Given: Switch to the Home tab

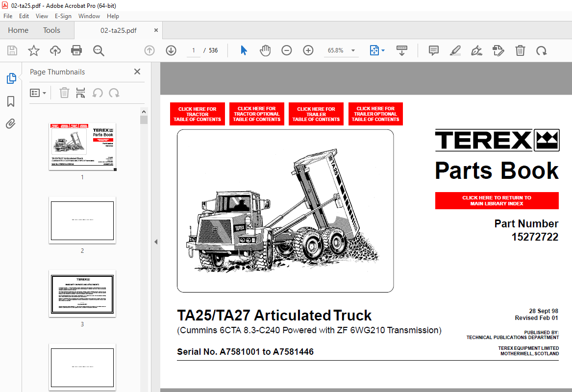Looking at the screenshot, I should tap(18, 30).
